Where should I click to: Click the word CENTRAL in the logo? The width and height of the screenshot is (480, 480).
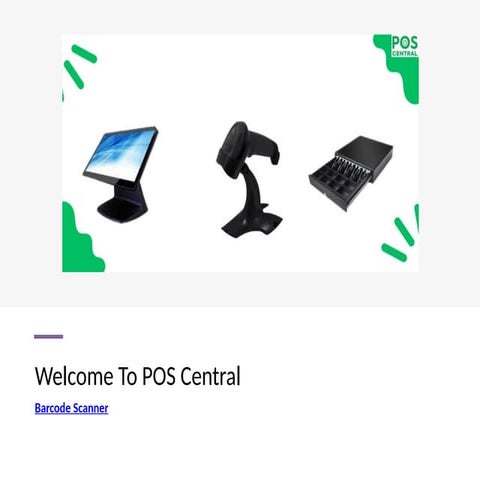click(404, 53)
